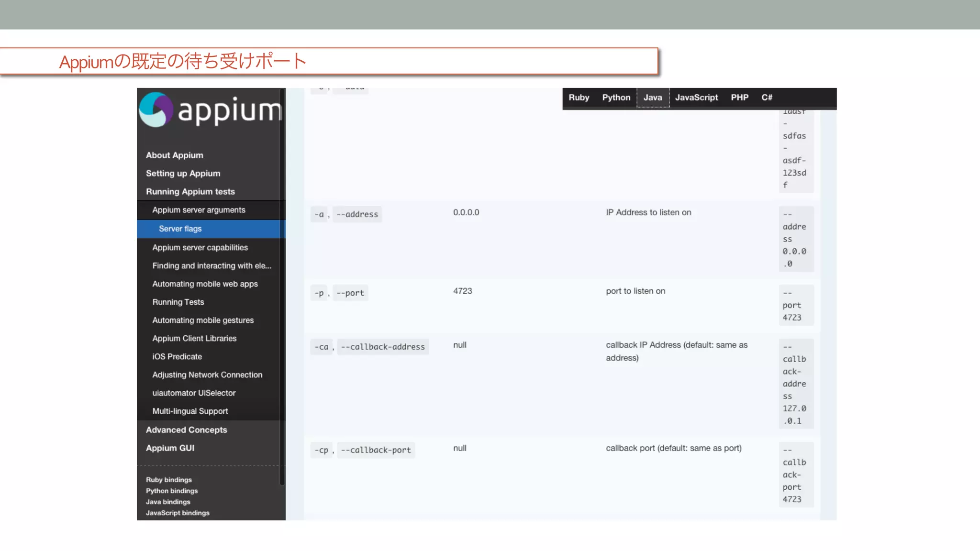Screen dimensions: 980x551
Task: Click 'IP Address to listen on' description
Action: [x=648, y=212]
